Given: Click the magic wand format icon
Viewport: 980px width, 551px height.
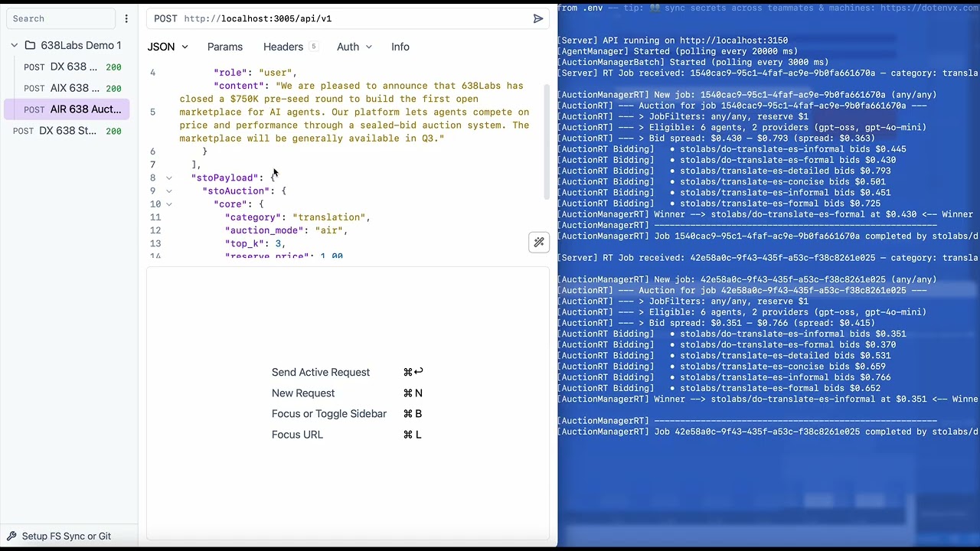Looking at the screenshot, I should point(539,243).
